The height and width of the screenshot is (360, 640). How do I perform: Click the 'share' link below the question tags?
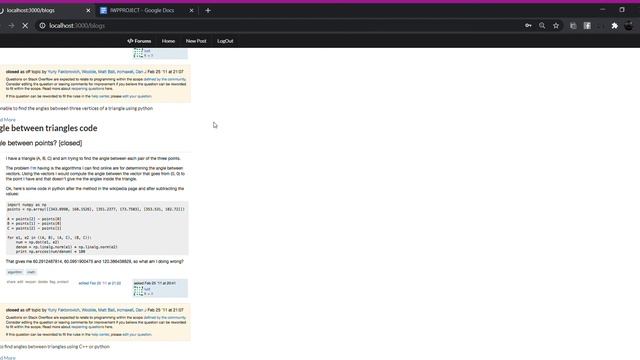point(11,282)
